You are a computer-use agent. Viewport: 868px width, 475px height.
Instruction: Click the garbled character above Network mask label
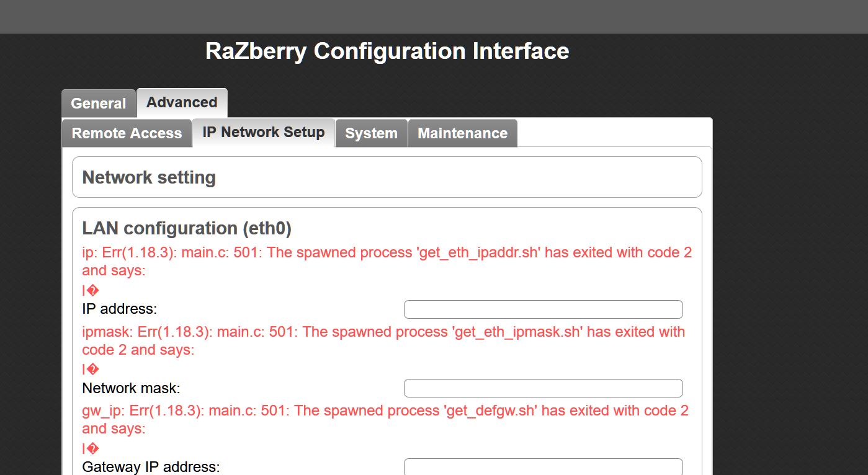(91, 370)
